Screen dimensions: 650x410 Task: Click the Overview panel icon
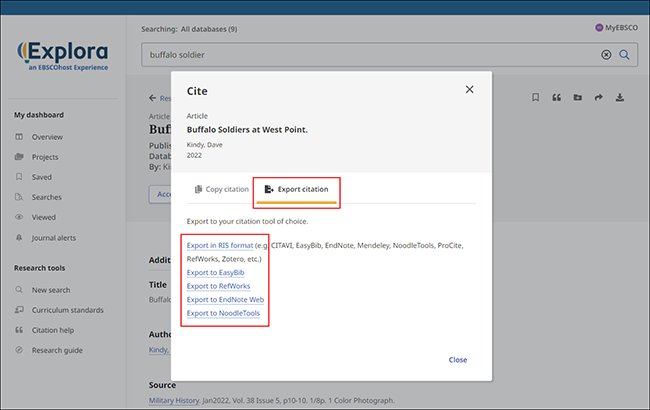19,136
